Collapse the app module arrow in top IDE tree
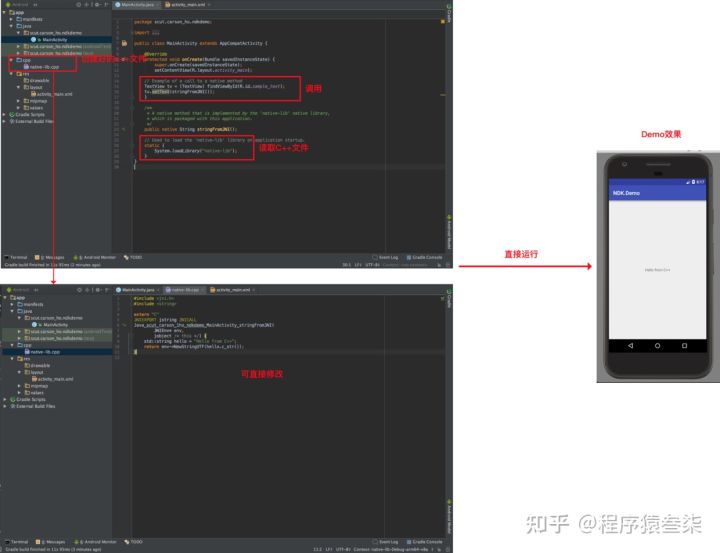Image resolution: width=720 pixels, height=553 pixels. click(x=5, y=12)
